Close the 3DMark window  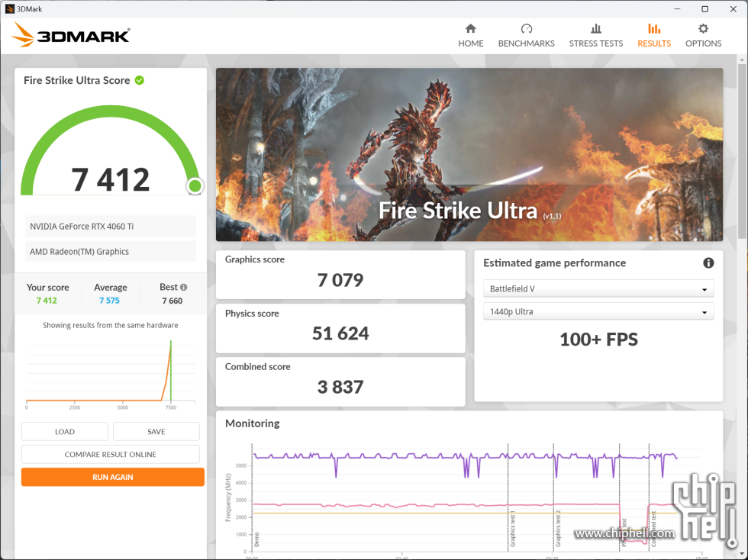[x=733, y=9]
